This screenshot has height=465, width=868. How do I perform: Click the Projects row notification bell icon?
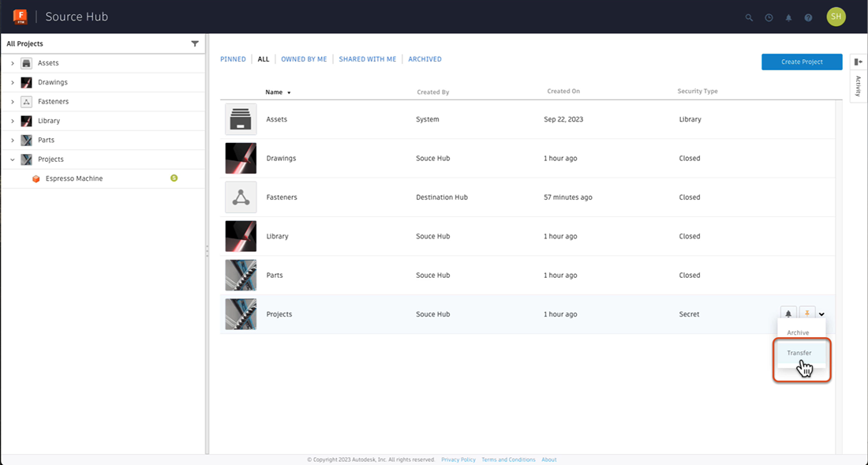click(x=788, y=314)
